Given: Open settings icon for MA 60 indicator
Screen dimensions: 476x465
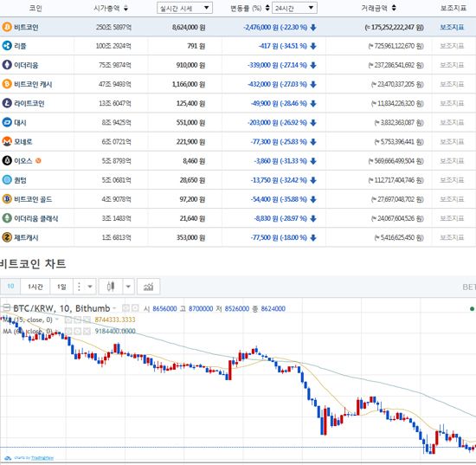Looking at the screenshot, I should coord(78,331).
